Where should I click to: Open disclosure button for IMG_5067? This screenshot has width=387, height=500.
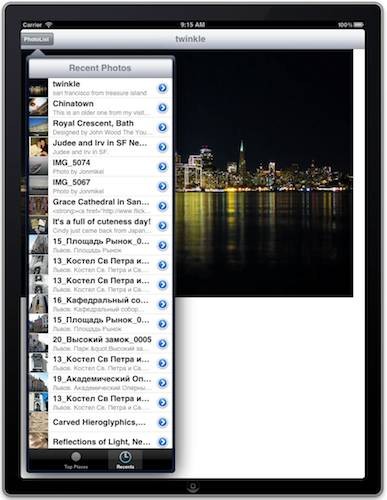[x=162, y=186]
